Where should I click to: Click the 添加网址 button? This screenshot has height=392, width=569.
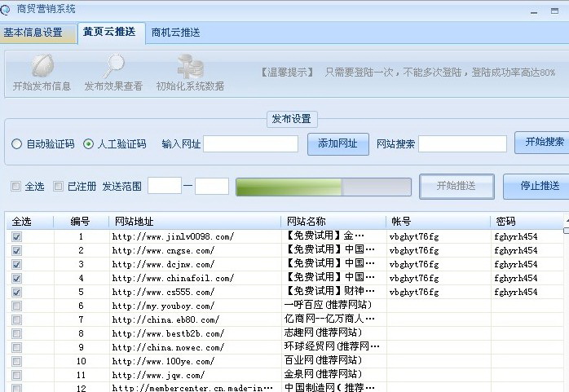point(338,144)
